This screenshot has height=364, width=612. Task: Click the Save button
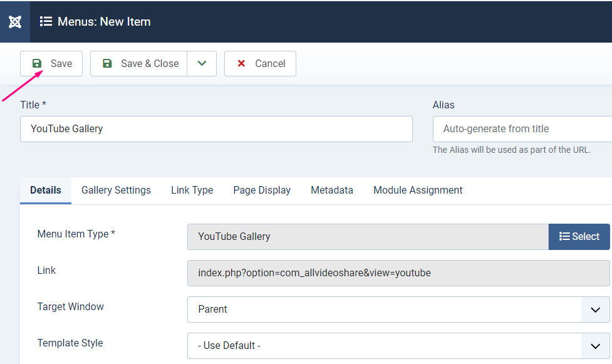51,64
